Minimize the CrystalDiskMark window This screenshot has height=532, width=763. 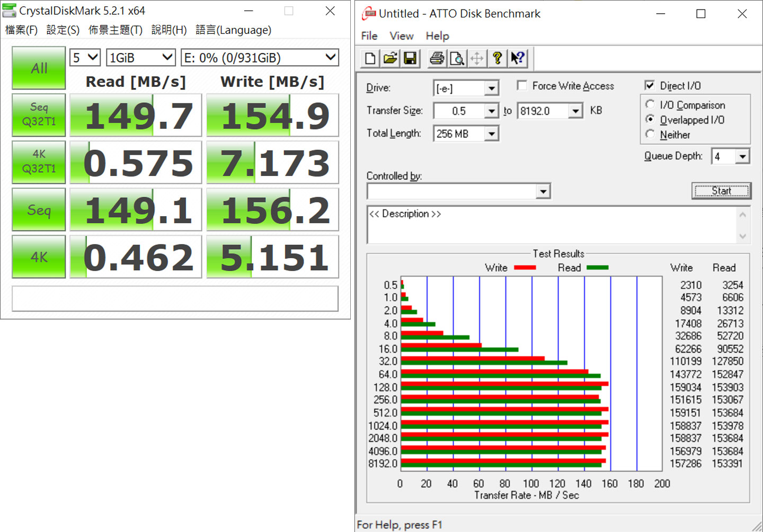coord(249,11)
